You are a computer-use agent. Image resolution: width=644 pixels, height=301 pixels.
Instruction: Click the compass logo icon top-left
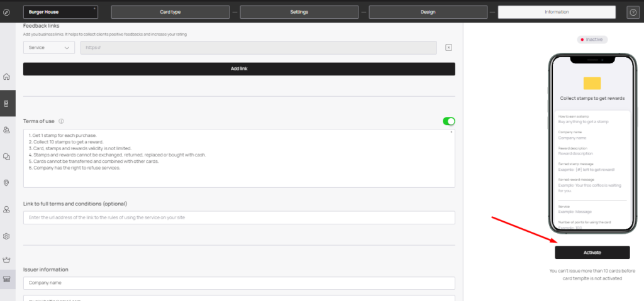click(6, 13)
